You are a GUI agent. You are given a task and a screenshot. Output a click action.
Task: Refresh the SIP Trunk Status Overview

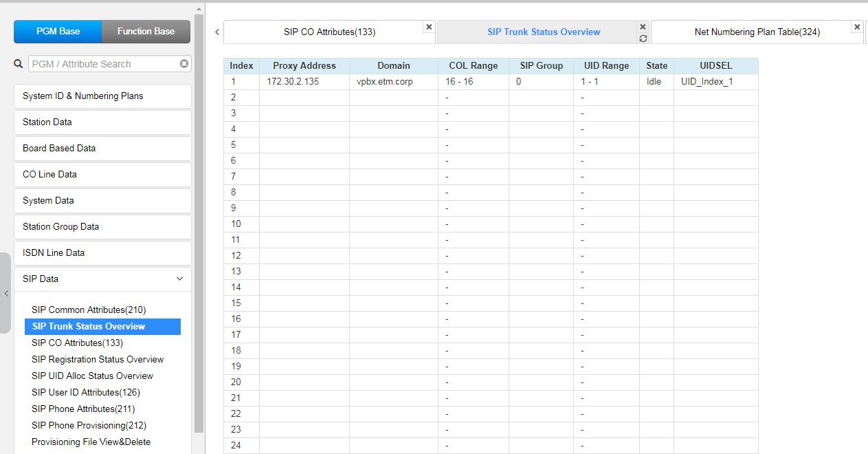click(643, 39)
